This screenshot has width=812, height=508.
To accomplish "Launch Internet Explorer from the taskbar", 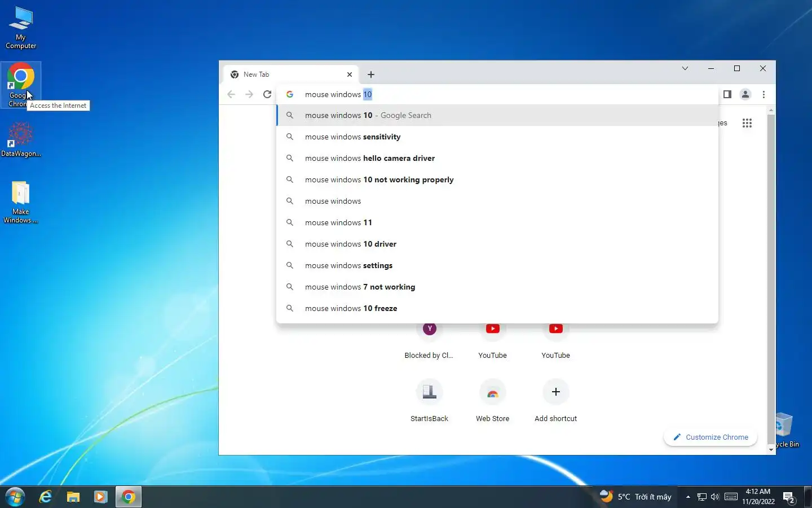I will coord(46,497).
